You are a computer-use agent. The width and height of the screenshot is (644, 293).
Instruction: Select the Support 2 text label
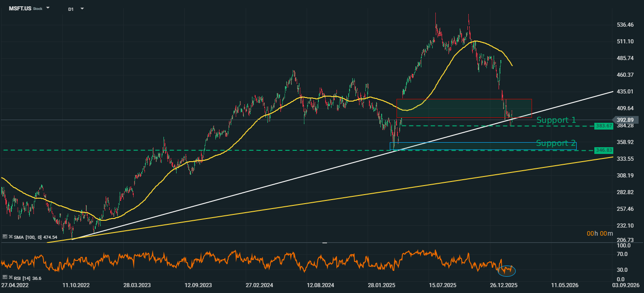555,143
